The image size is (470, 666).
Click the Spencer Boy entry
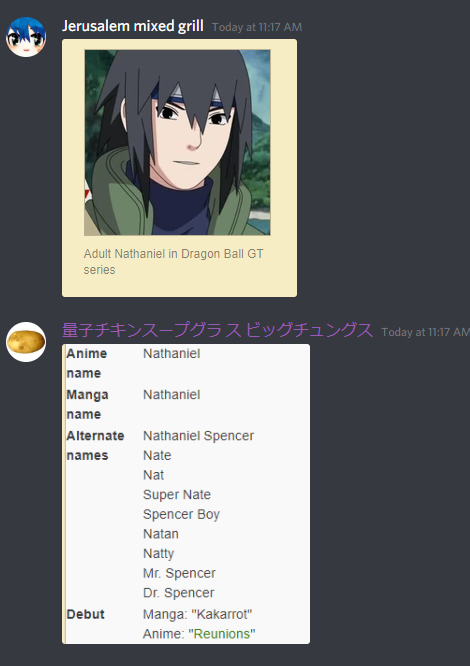point(181,514)
